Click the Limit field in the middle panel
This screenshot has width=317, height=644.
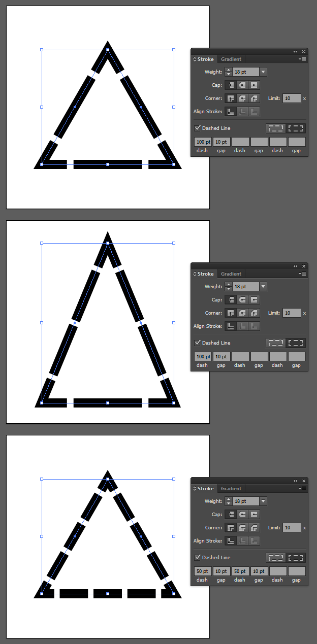292,313
